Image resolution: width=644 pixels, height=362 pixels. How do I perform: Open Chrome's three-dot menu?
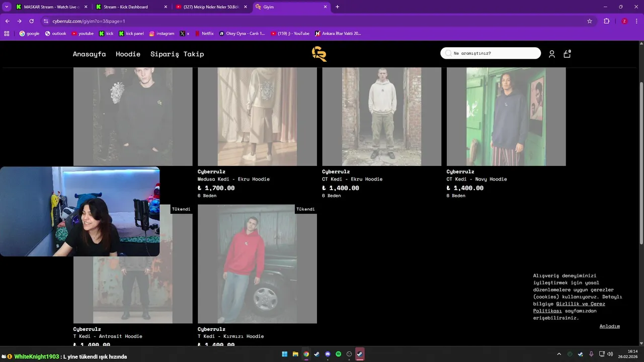[x=636, y=21]
